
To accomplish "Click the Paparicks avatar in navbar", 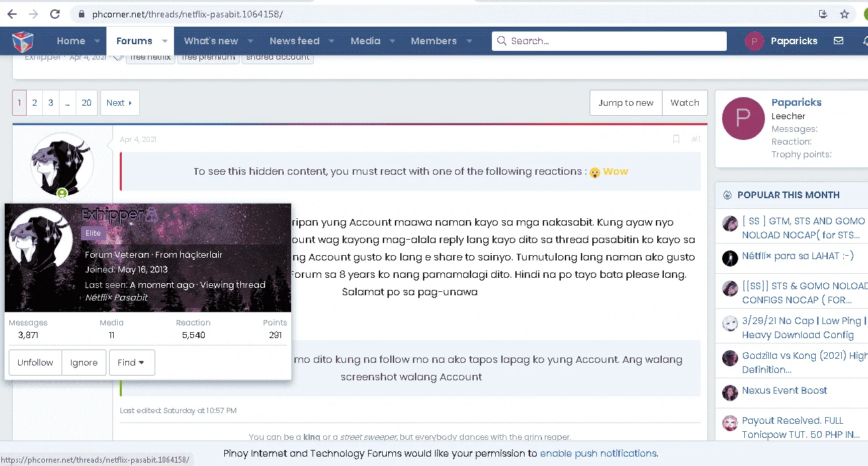I will (x=754, y=42).
